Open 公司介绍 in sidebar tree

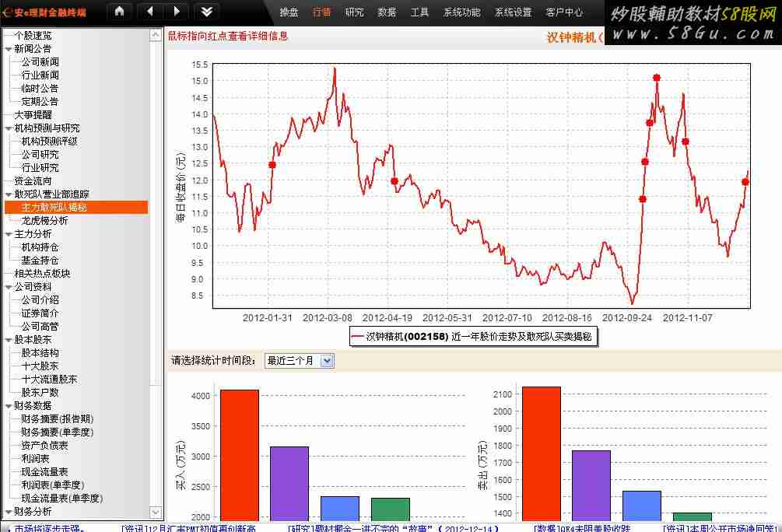click(40, 299)
